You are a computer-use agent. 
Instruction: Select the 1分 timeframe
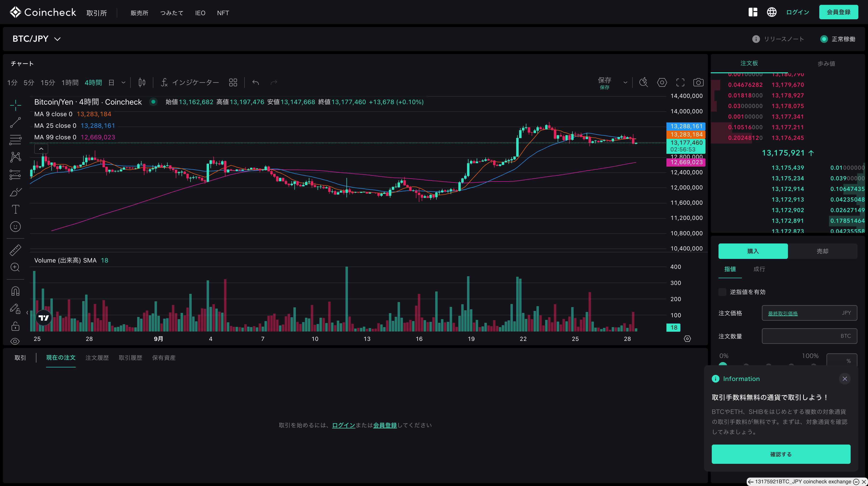pyautogui.click(x=13, y=82)
